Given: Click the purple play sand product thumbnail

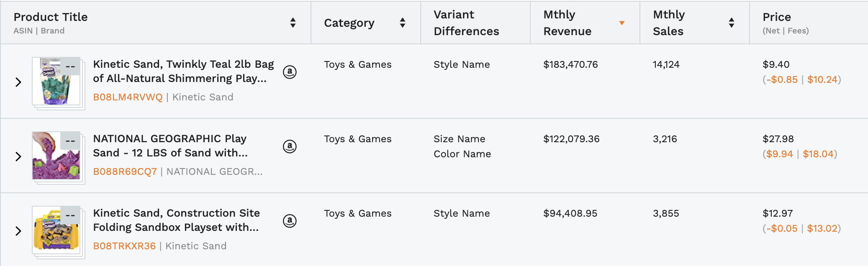Looking at the screenshot, I should (x=56, y=156).
